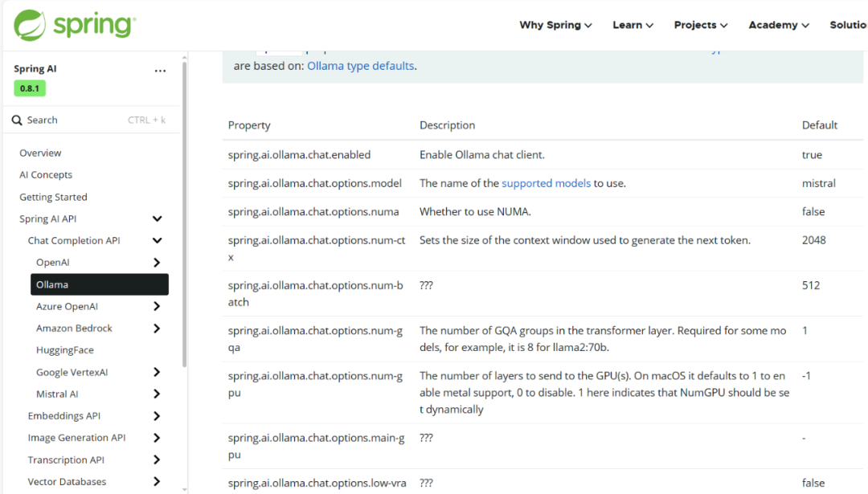Click the Spring AI sidebar title
This screenshot has height=494, width=868.
click(x=35, y=68)
